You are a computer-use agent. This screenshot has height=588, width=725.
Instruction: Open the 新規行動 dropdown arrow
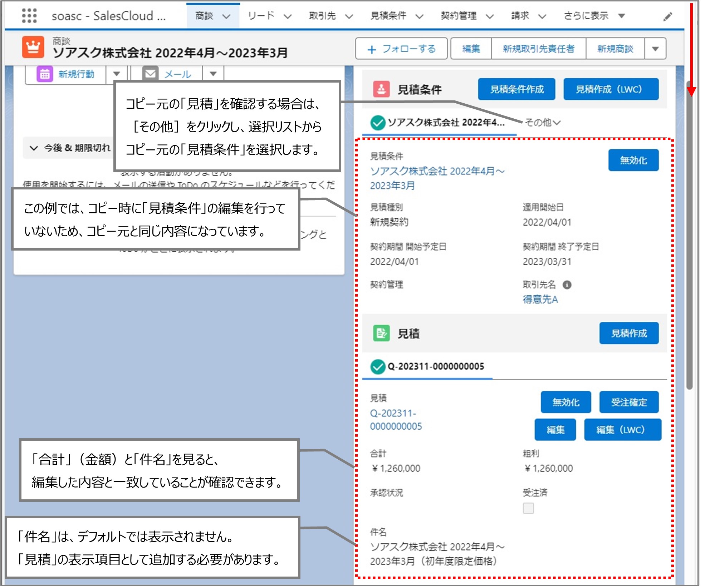coord(117,74)
